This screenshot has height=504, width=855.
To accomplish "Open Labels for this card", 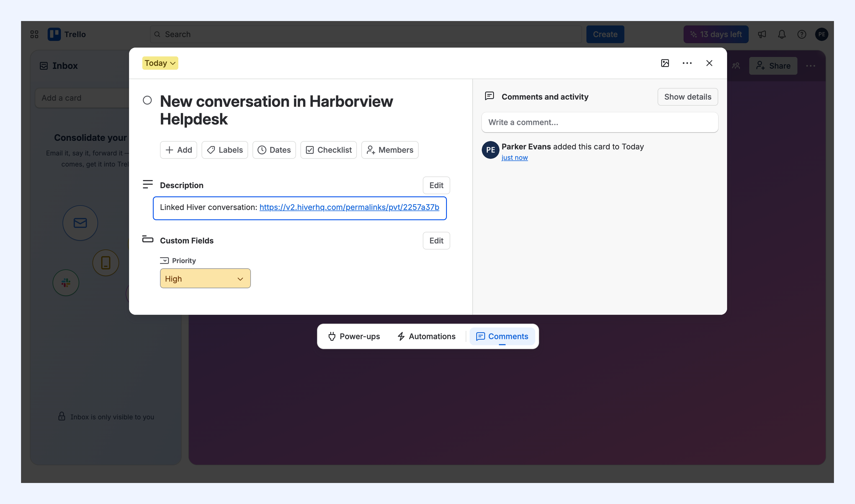I will (x=225, y=150).
